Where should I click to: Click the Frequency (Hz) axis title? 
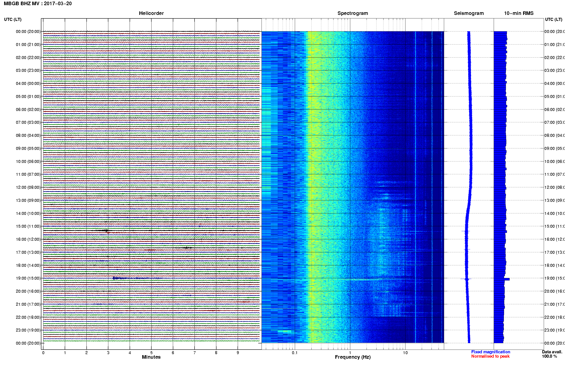pos(353,357)
